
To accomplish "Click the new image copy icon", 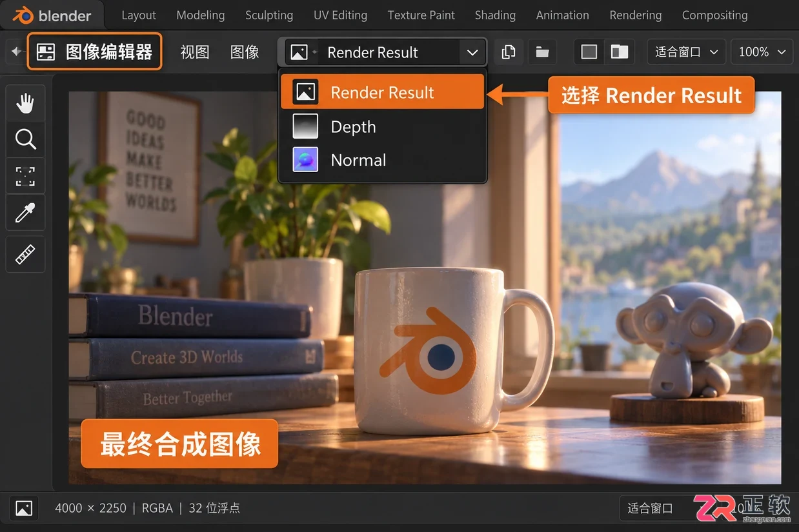I will point(509,52).
